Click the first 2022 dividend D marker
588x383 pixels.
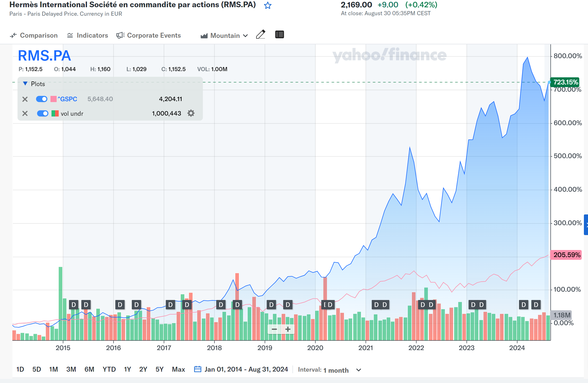point(423,305)
